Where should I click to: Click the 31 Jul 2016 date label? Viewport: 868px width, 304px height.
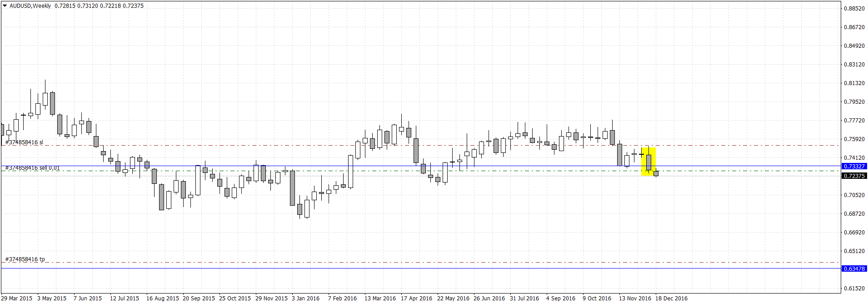click(524, 299)
